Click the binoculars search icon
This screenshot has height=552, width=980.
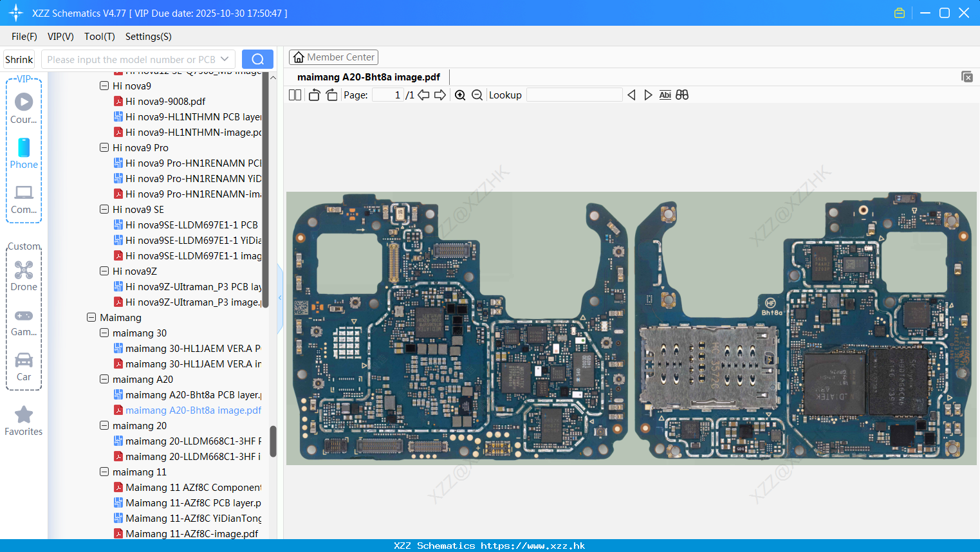682,95
